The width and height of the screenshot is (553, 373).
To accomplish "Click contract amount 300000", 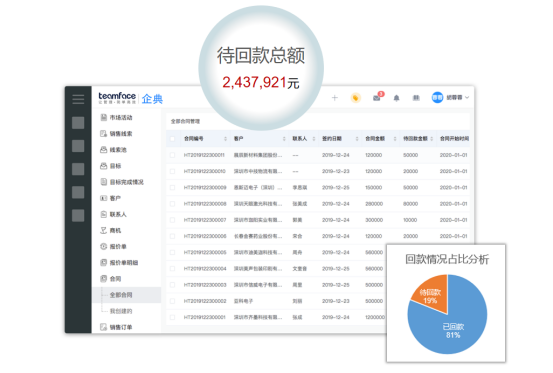I will click(374, 220).
